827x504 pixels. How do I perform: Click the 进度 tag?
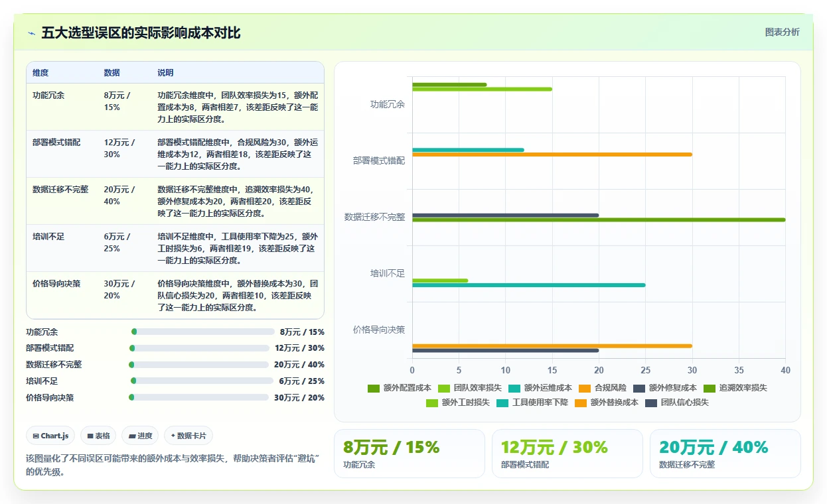[141, 436]
